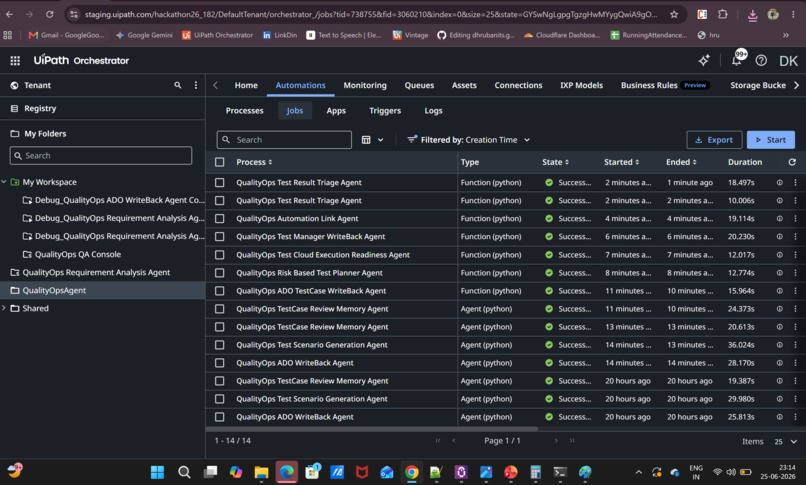Open the Autopilot sparkle icon in header
The image size is (806, 485).
[704, 61]
